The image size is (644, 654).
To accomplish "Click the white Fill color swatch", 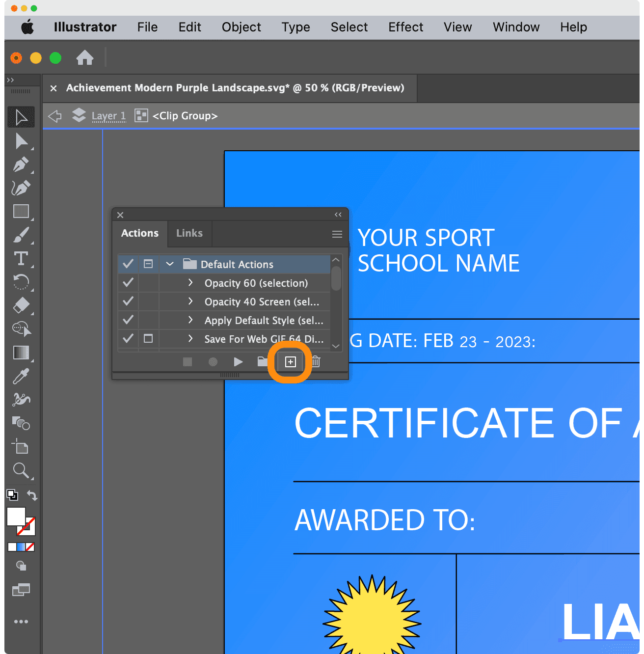I will tap(16, 516).
